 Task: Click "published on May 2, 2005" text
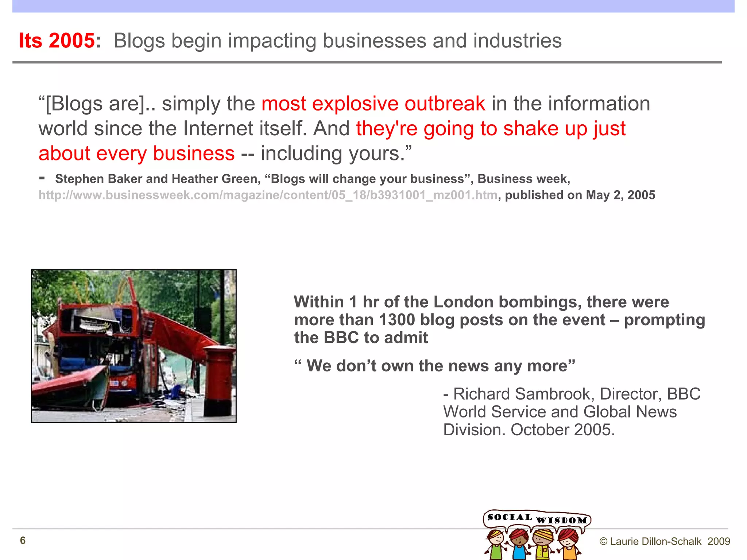(580, 195)
